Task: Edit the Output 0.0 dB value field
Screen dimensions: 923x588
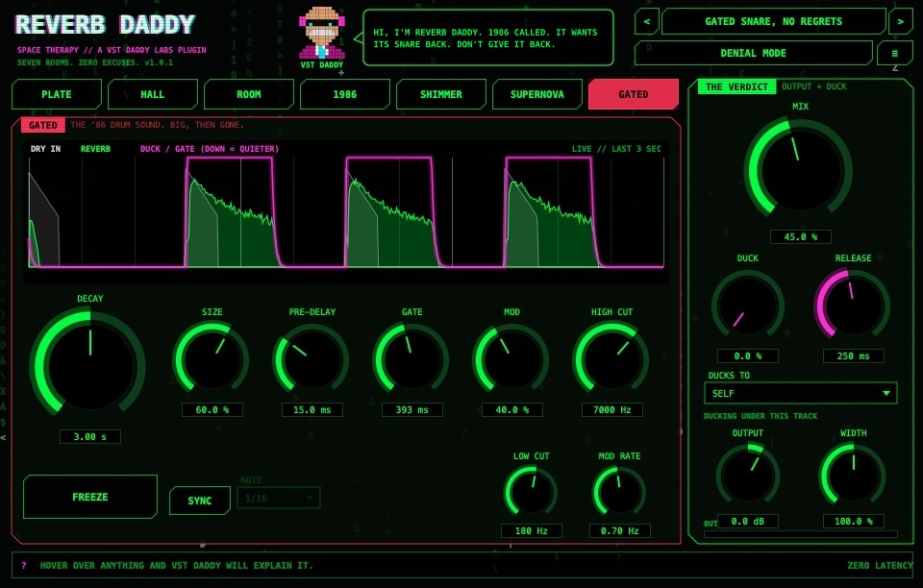Action: pos(748,522)
